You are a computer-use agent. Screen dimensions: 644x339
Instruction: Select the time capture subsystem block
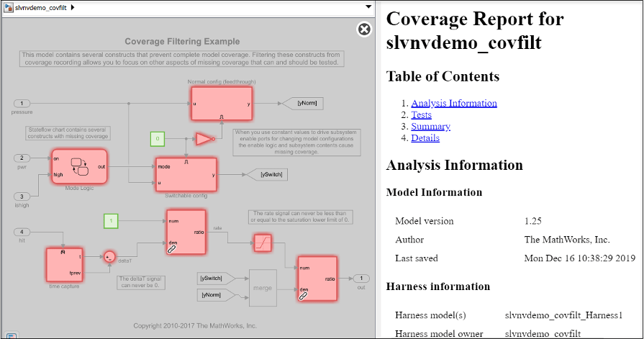[65, 265]
